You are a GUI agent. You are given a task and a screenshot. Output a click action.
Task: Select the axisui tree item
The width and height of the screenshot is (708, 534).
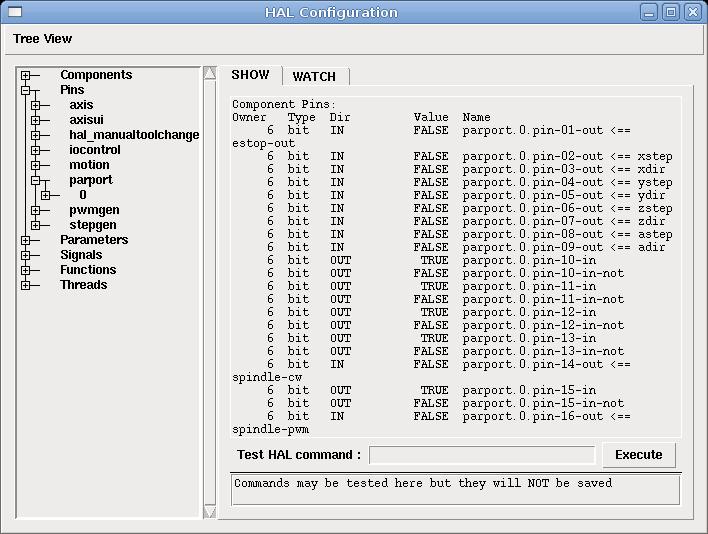pos(86,120)
